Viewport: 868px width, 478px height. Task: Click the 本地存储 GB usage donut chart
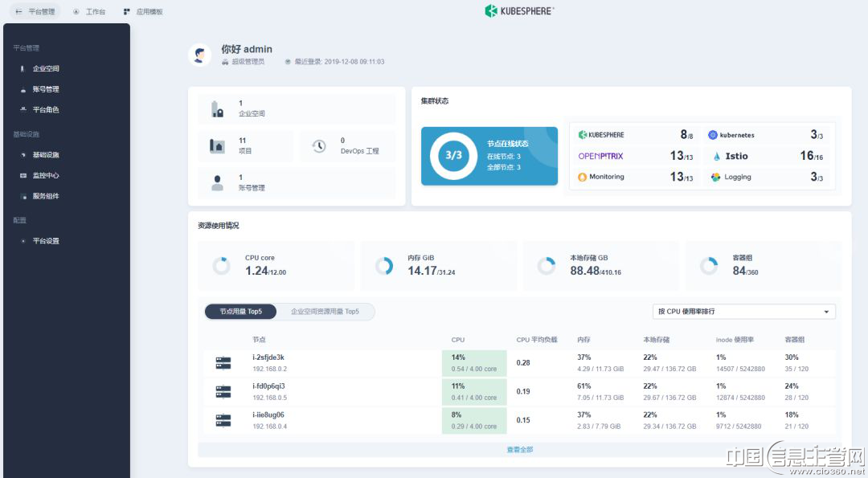[547, 266]
